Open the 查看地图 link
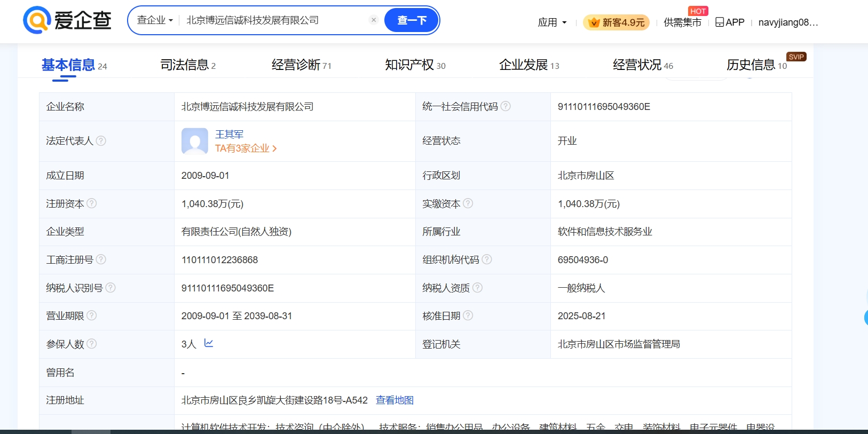868x434 pixels. click(x=394, y=400)
